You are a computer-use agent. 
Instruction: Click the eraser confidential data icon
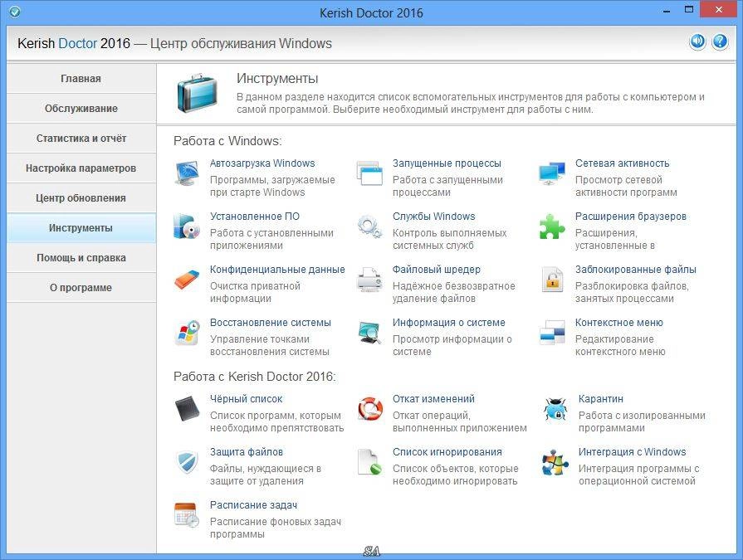coord(187,280)
